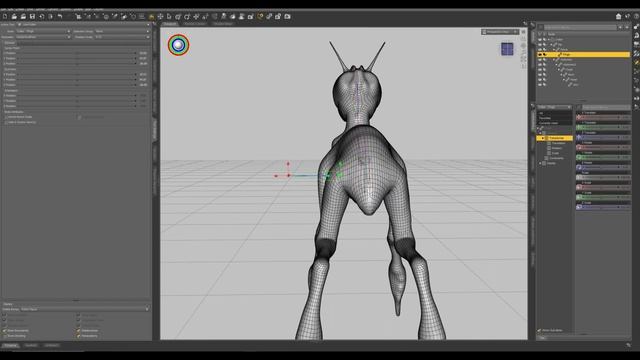Click the yellow-highlighted icon near toolbar end
This screenshot has width=640, height=360.
click(x=260, y=17)
